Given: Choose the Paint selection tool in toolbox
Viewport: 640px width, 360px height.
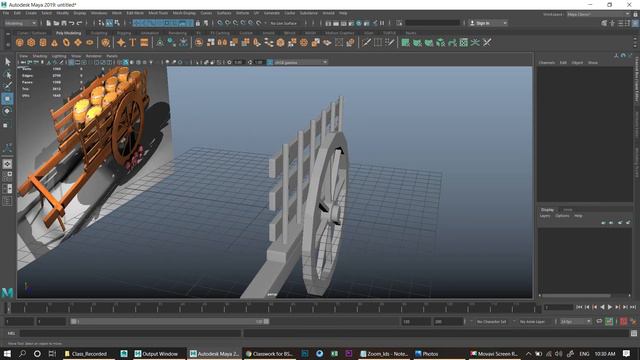Looking at the screenshot, I should point(7,86).
